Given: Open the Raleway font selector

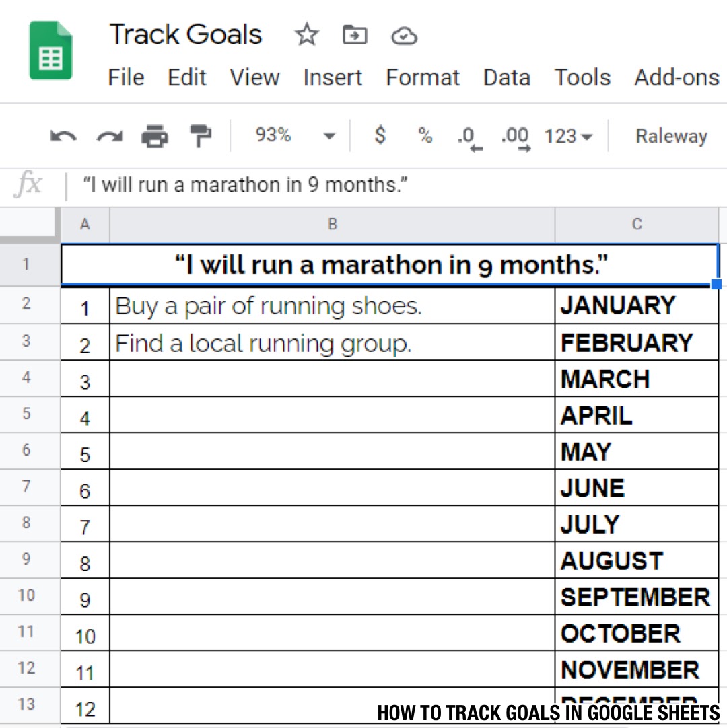Looking at the screenshot, I should click(671, 135).
